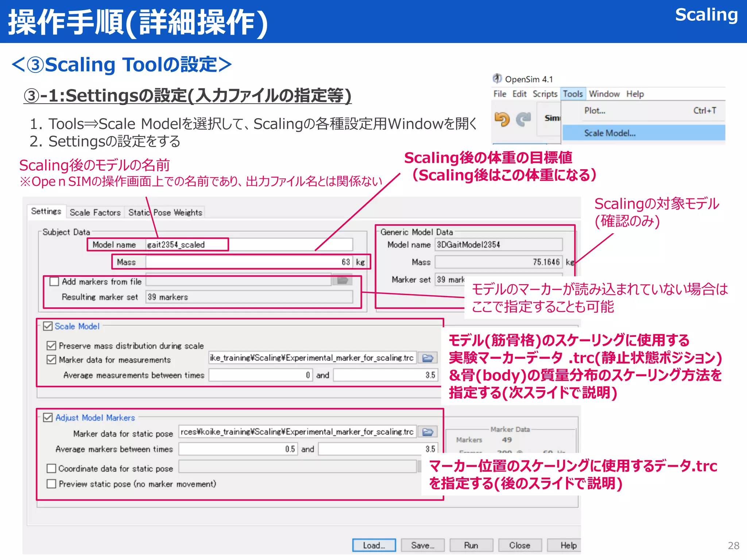747x560 pixels.
Task: Switch to the Scale Factors tab
Action: [95, 213]
